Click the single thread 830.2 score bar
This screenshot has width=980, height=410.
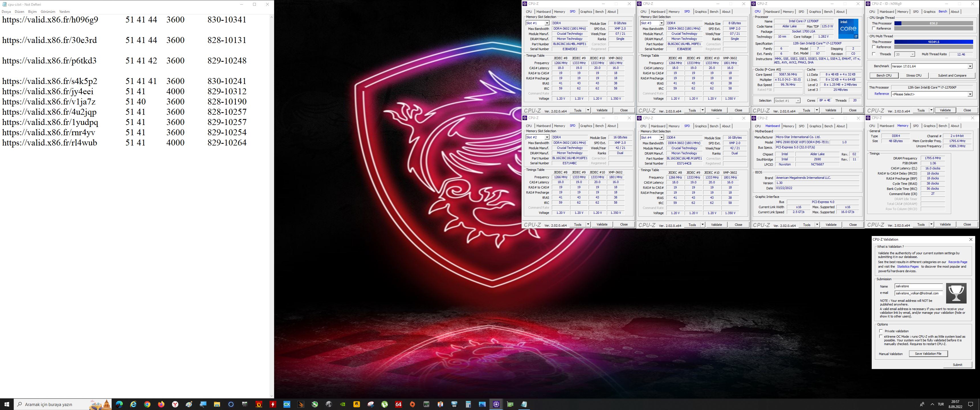pyautogui.click(x=933, y=23)
